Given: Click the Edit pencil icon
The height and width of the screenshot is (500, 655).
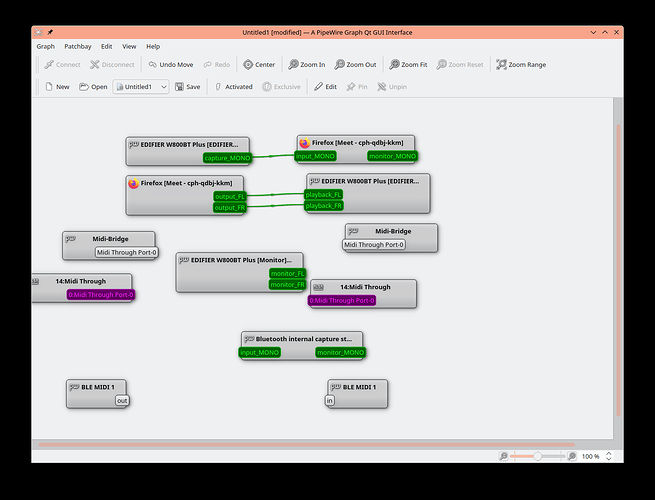Looking at the screenshot, I should (x=318, y=87).
